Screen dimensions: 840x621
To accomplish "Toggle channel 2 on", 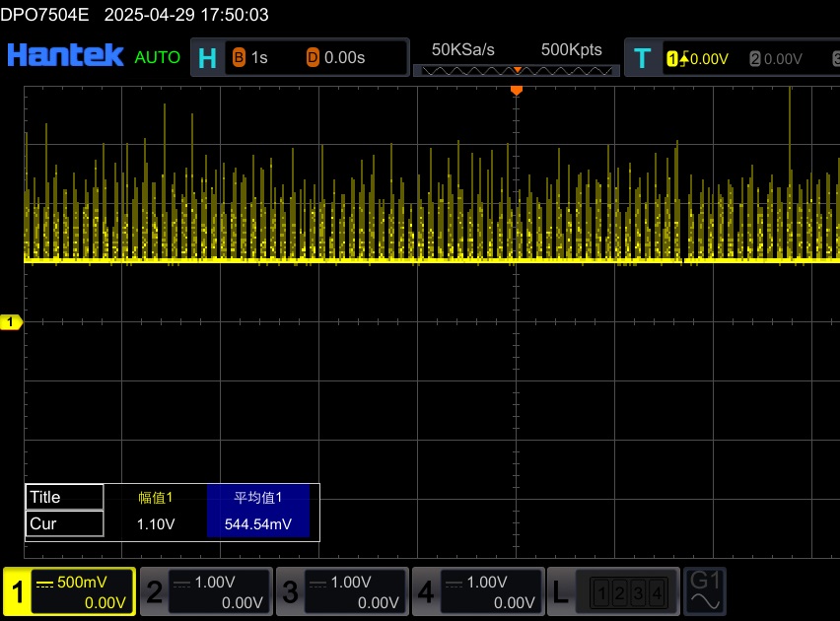I will [x=205, y=591].
